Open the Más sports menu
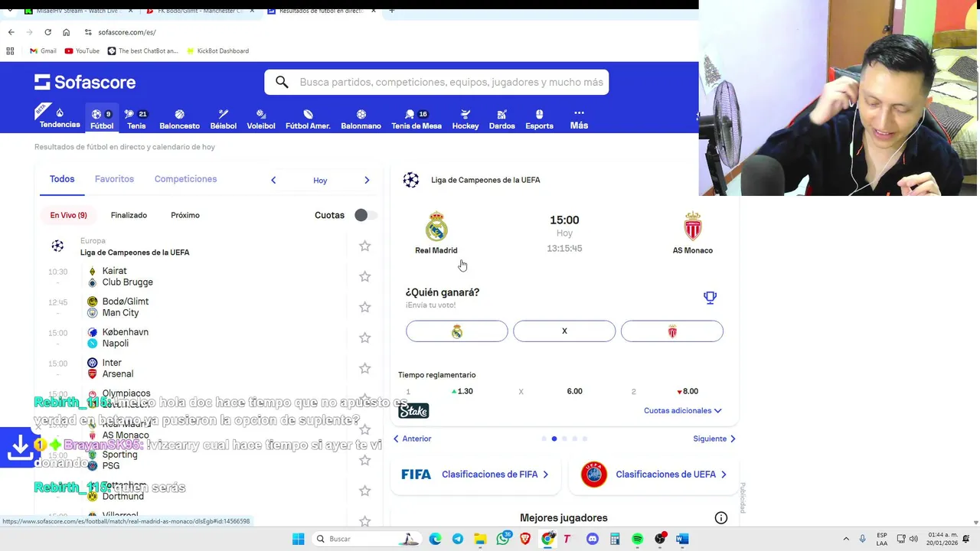 [x=579, y=119]
